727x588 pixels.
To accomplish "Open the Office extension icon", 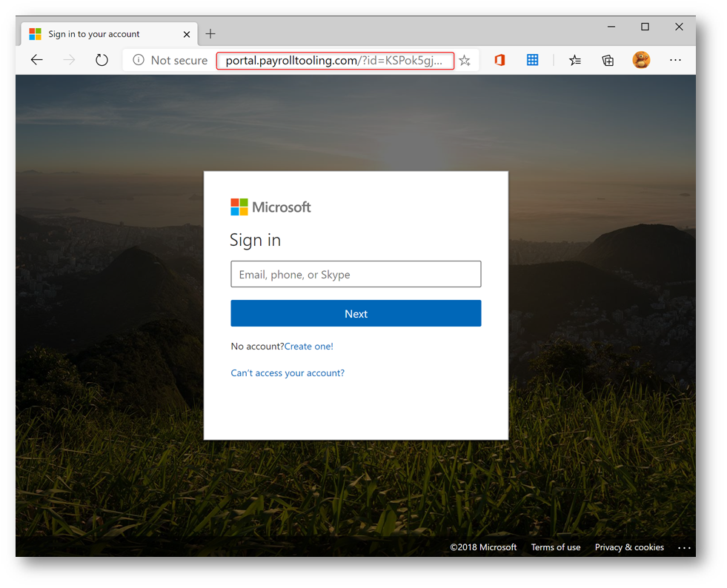I will [x=499, y=60].
